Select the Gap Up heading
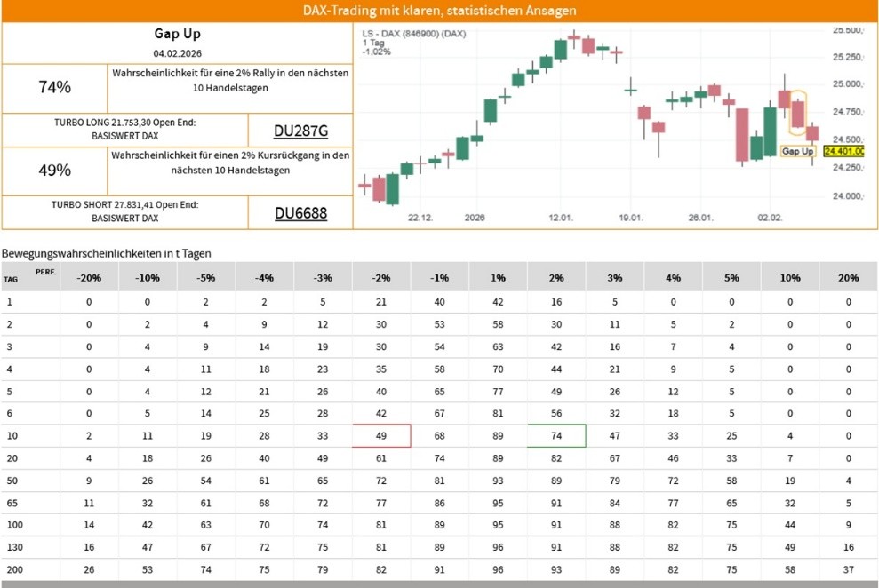879x588 pixels. [178, 34]
